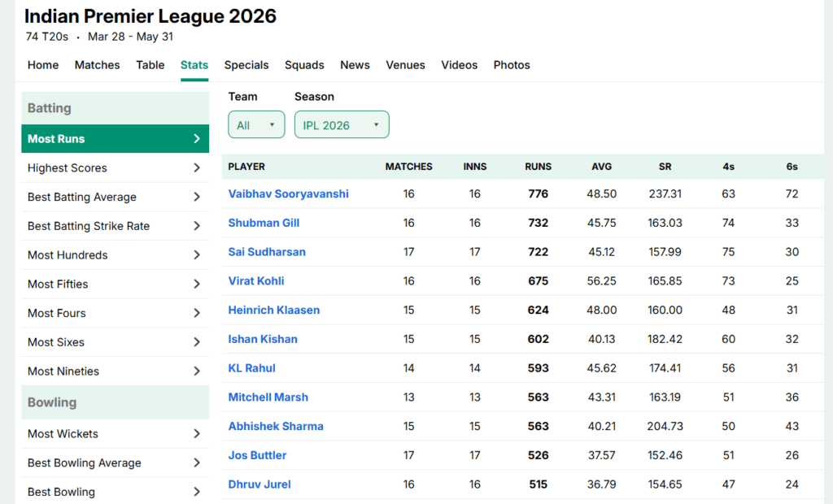Open the Photos tab
The image size is (833, 504).
click(x=512, y=65)
